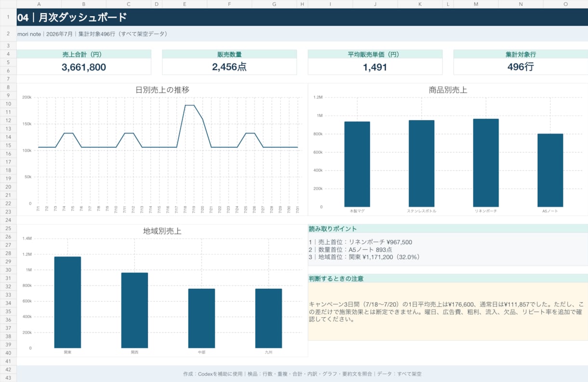Select row header 43
Image resolution: width=588 pixels, height=382 pixels.
pyautogui.click(x=8, y=378)
